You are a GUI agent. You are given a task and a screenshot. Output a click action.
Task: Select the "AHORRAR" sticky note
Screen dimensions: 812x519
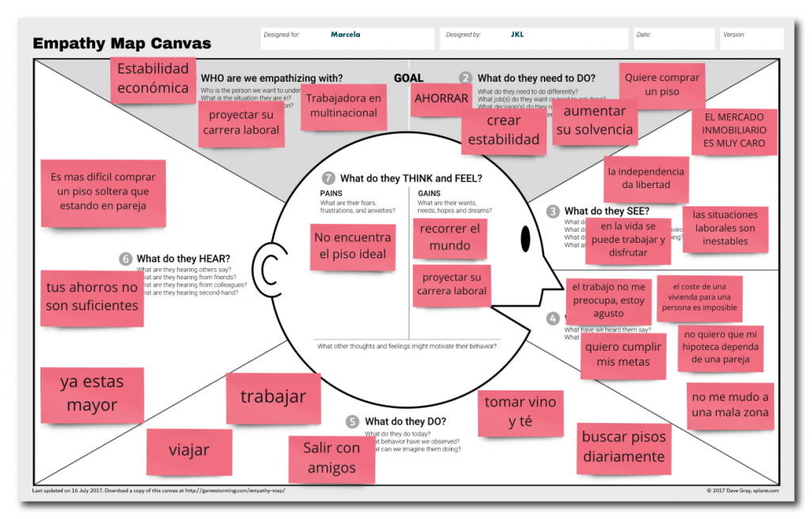tap(441, 99)
